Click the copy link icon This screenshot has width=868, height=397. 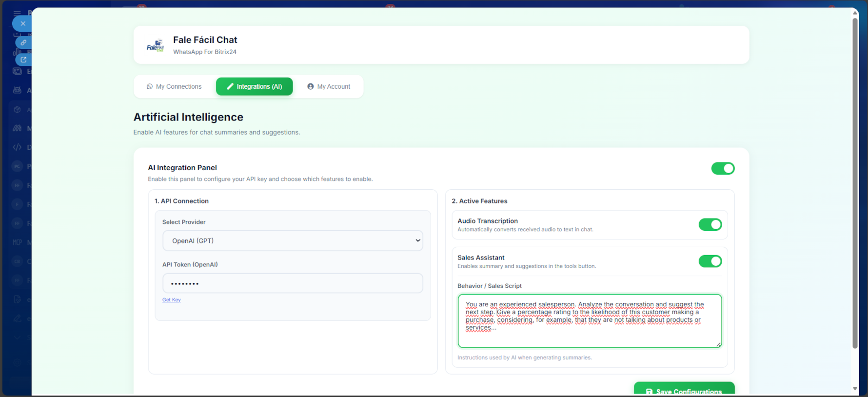[23, 43]
